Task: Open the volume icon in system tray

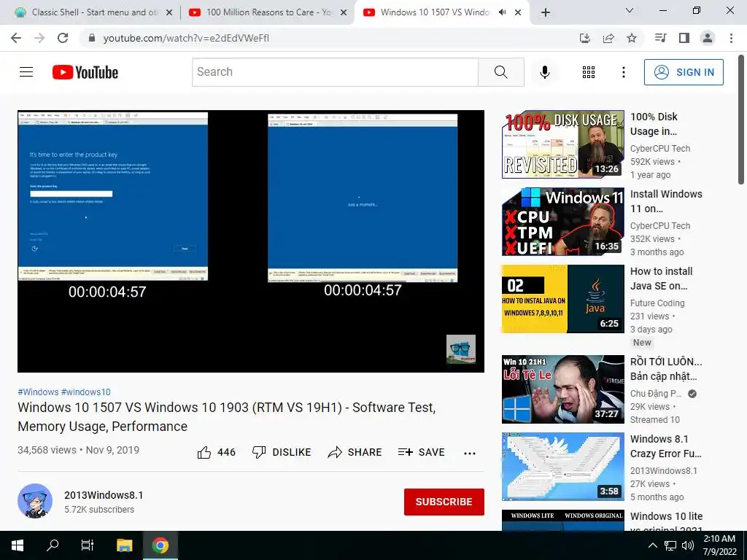Action: pos(687,545)
